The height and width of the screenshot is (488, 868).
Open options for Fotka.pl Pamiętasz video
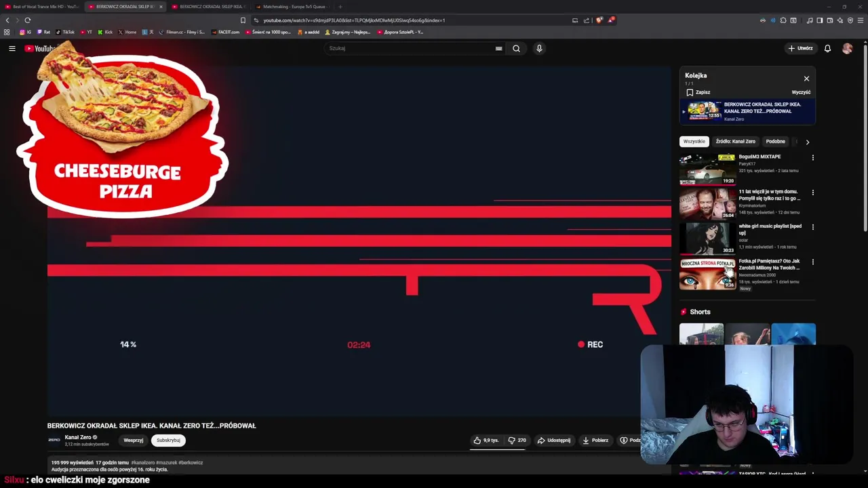[812, 262]
